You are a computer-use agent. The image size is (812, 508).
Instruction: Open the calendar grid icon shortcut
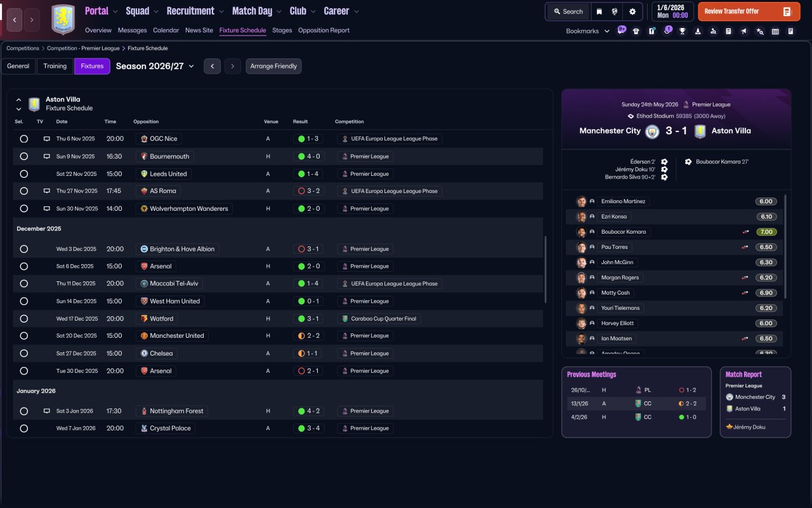pyautogui.click(x=775, y=31)
